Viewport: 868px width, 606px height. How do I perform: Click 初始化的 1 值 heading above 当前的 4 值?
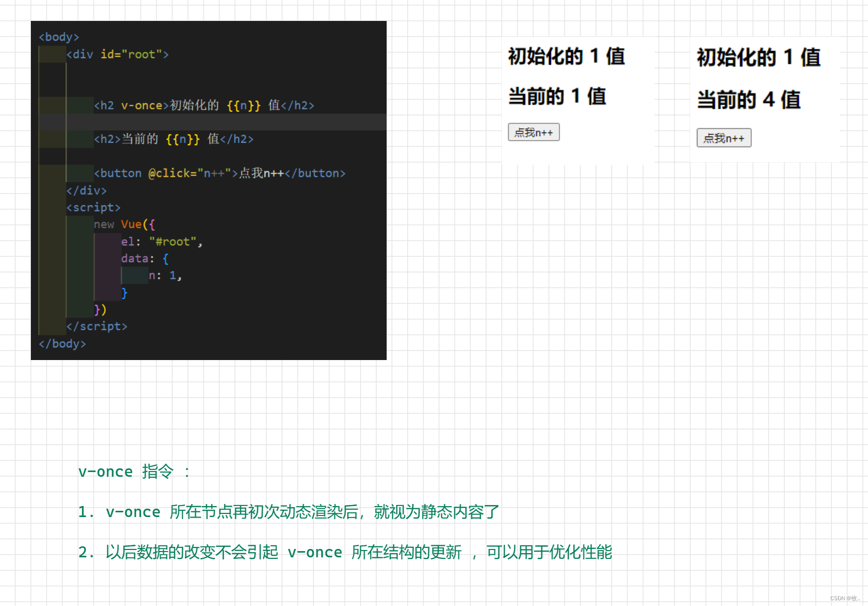759,57
